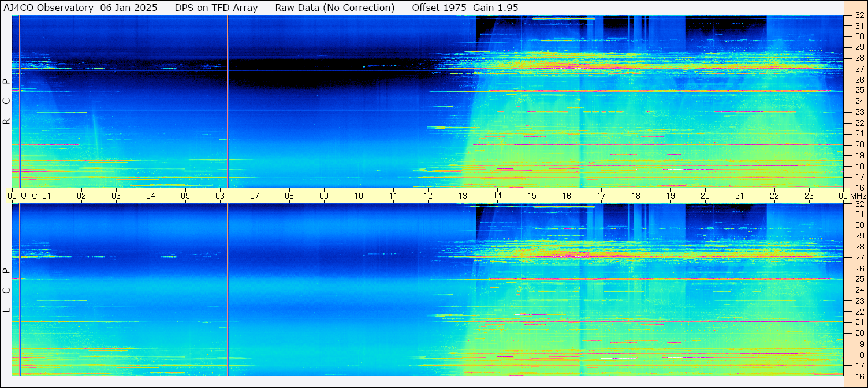
Task: Click the 25 MHz label in LCP panel
Action: pyautogui.click(x=859, y=279)
